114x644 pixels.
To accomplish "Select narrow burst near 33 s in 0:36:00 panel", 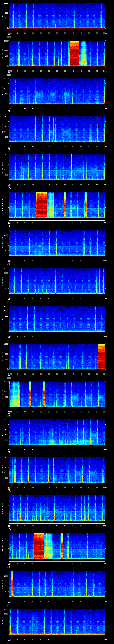I will 62,546.
